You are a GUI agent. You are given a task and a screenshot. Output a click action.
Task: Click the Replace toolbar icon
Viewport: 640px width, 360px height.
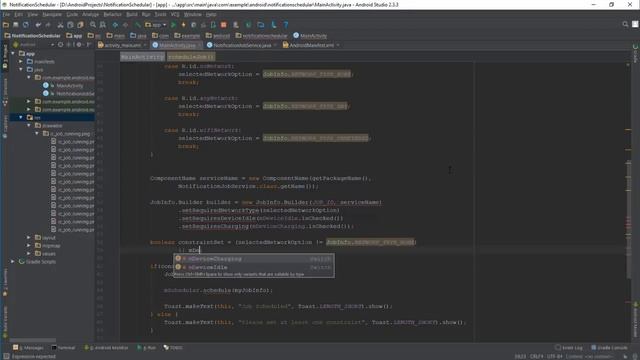coord(103,25)
